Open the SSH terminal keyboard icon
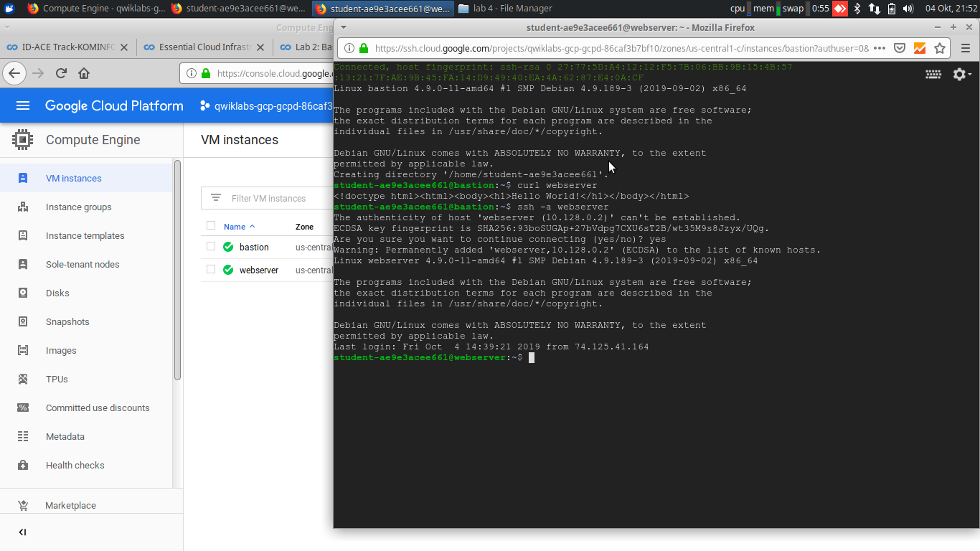 pos(933,74)
